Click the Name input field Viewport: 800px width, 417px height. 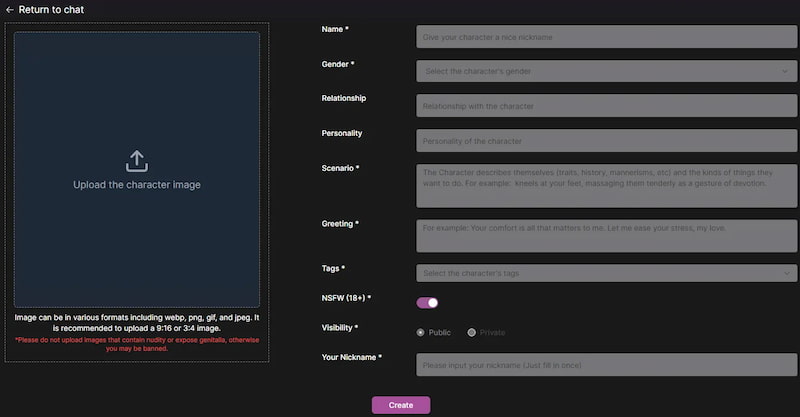[607, 37]
